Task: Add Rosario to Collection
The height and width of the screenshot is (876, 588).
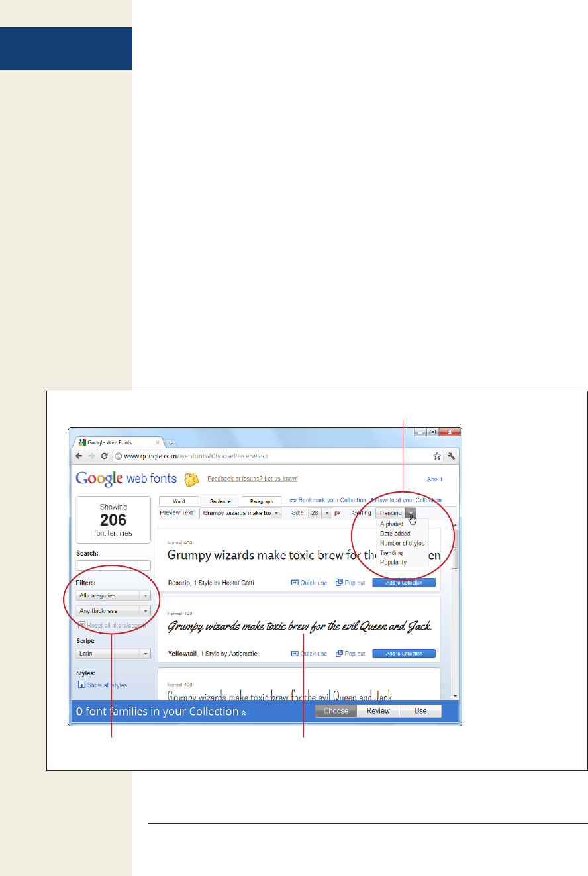Action: click(404, 583)
